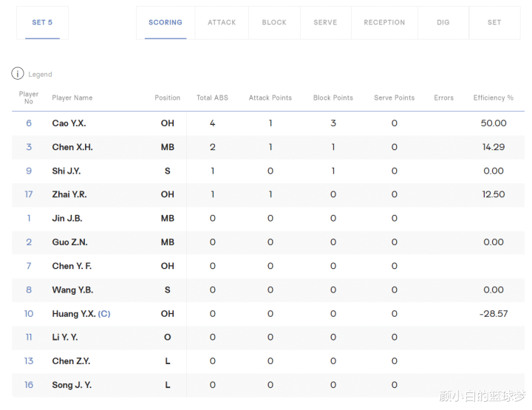Click the Legend info icon
This screenshot has width=532, height=410.
point(18,73)
